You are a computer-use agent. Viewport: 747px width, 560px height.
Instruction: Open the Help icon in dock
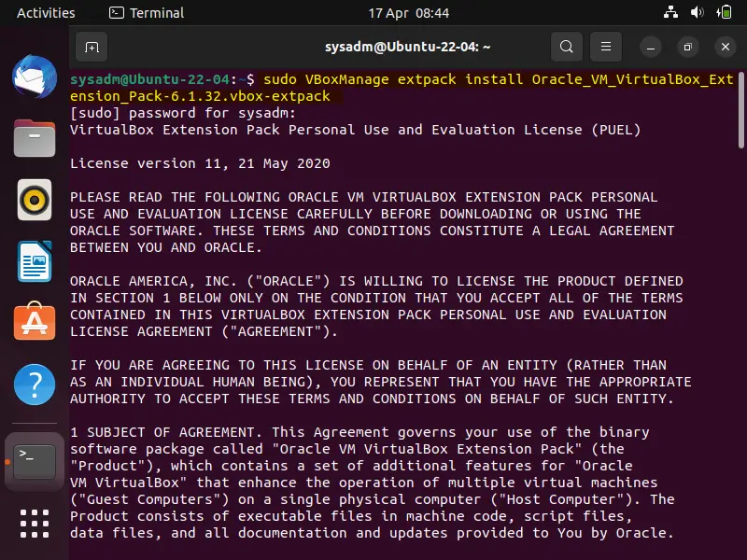(x=35, y=385)
